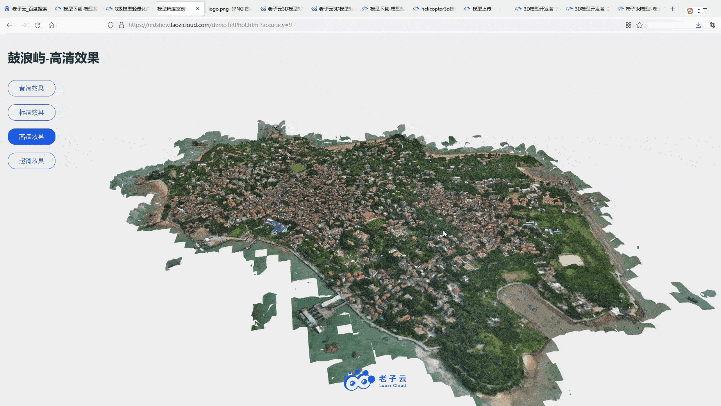The height and width of the screenshot is (406, 721).
Task: Click the grid icon in address bar
Action: pos(628,25)
